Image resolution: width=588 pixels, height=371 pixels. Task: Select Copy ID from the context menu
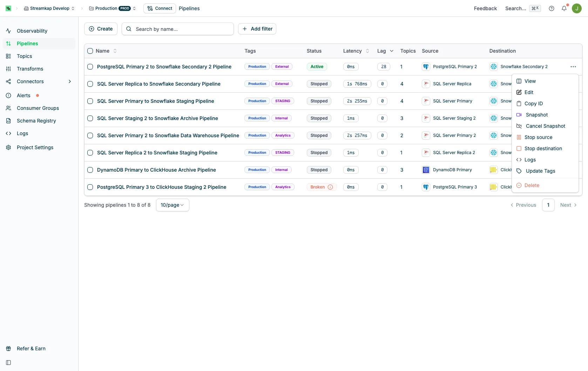point(545,104)
